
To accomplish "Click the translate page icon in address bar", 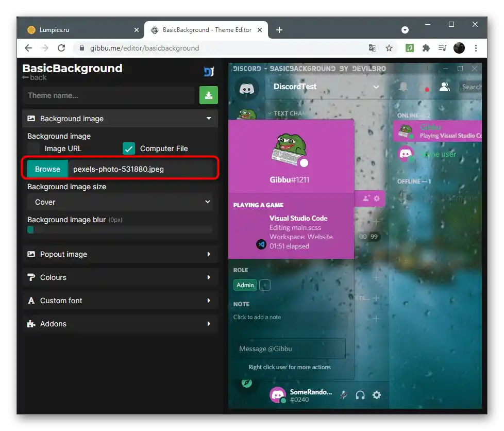I will pyautogui.click(x=372, y=48).
